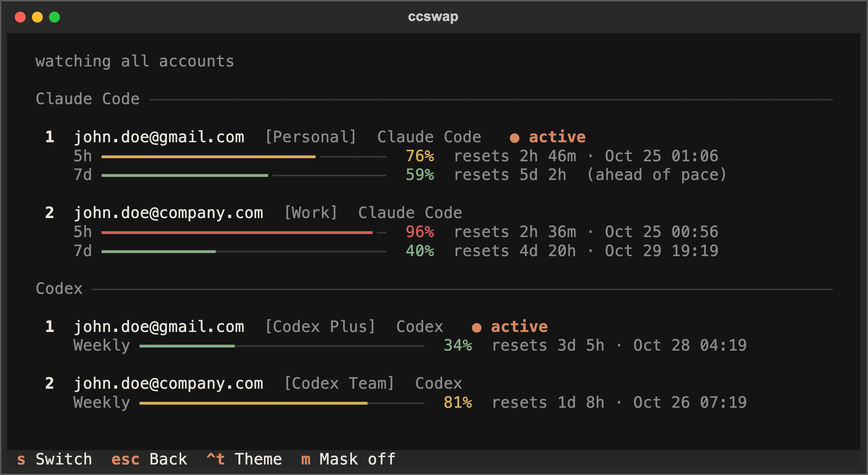This screenshot has width=868, height=475.
Task: Click the [Personal] account label
Action: 310,137
